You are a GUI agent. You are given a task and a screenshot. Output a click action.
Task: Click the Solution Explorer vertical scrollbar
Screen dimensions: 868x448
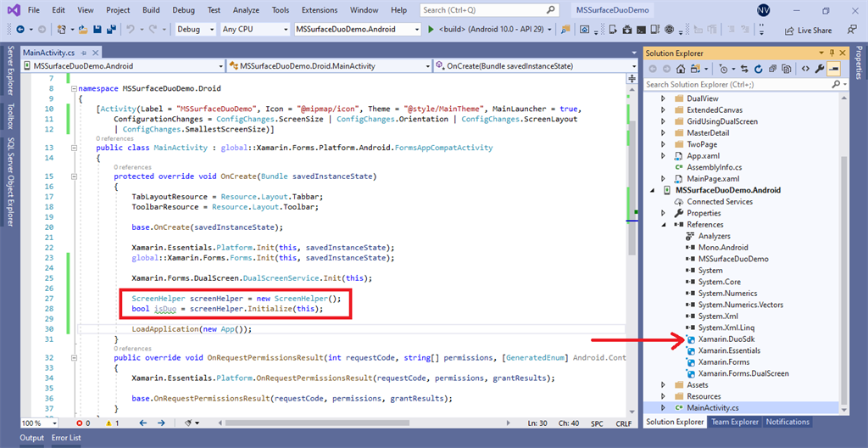(x=843, y=279)
